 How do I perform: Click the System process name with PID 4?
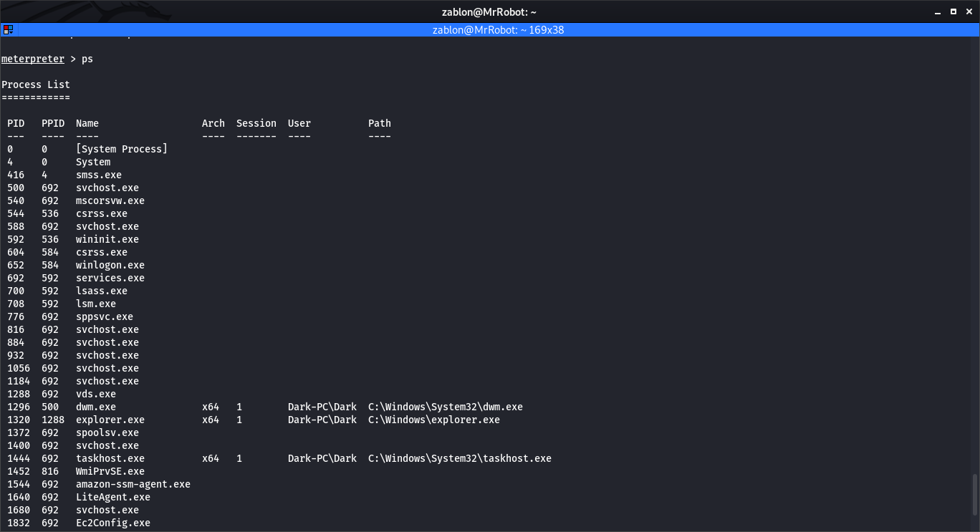pyautogui.click(x=93, y=162)
